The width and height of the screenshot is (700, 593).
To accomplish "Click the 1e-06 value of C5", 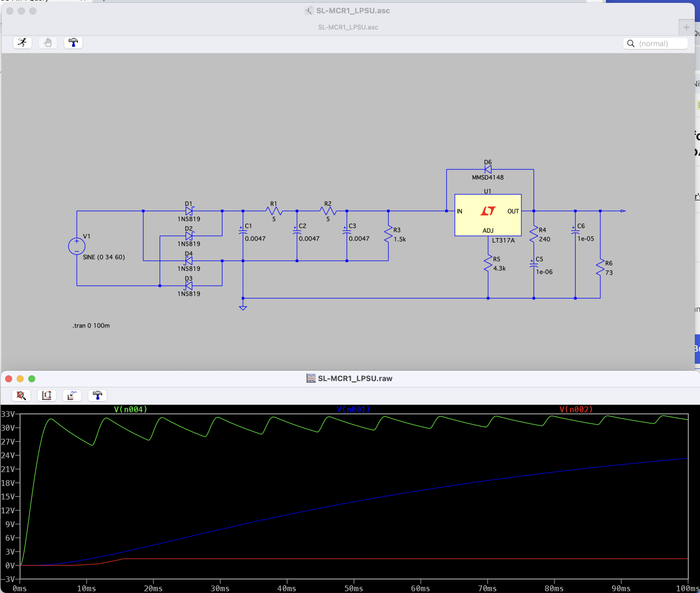I will pos(544,272).
